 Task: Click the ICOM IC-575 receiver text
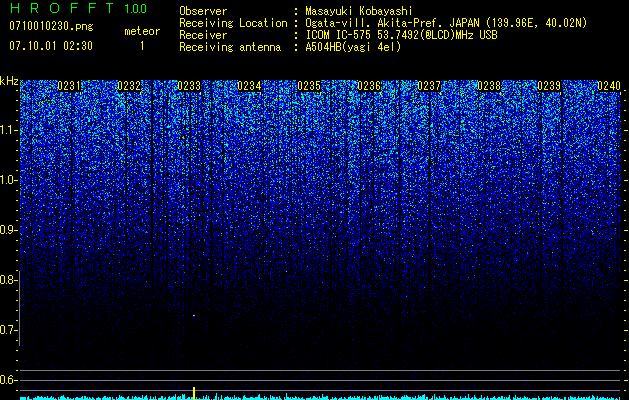click(x=401, y=35)
